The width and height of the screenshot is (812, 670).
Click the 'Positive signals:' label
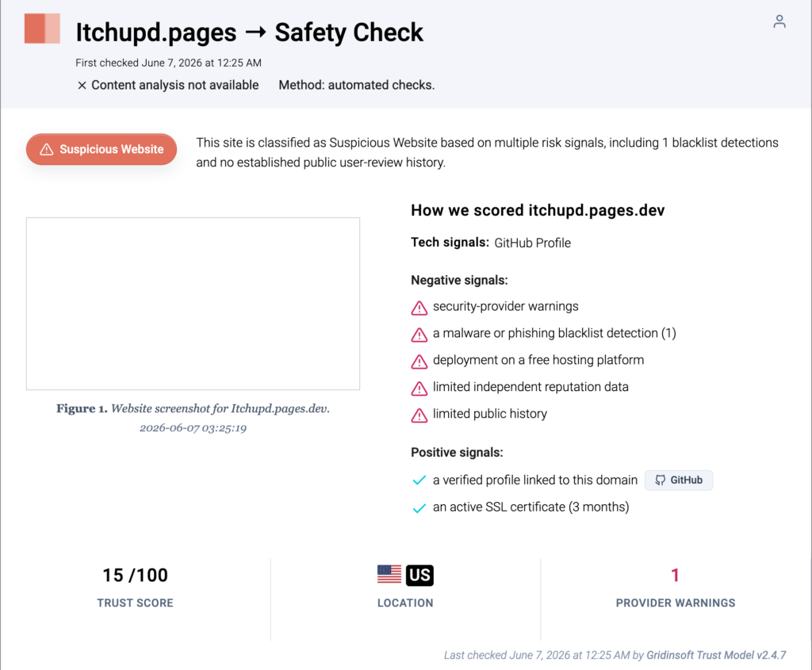457,452
